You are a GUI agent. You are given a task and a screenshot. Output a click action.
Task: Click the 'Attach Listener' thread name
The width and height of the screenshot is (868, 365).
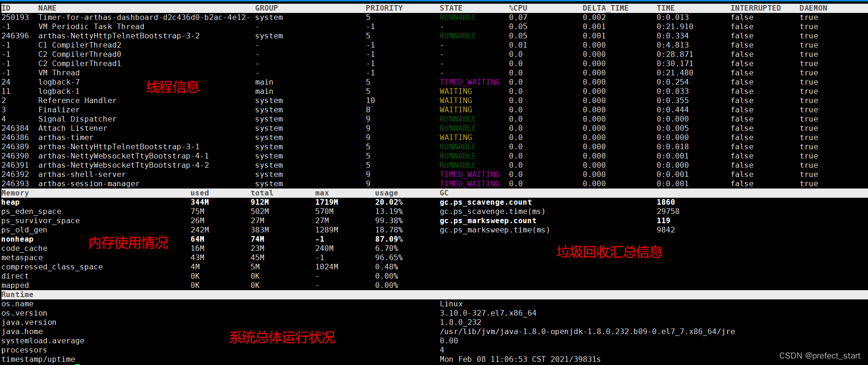[73, 128]
